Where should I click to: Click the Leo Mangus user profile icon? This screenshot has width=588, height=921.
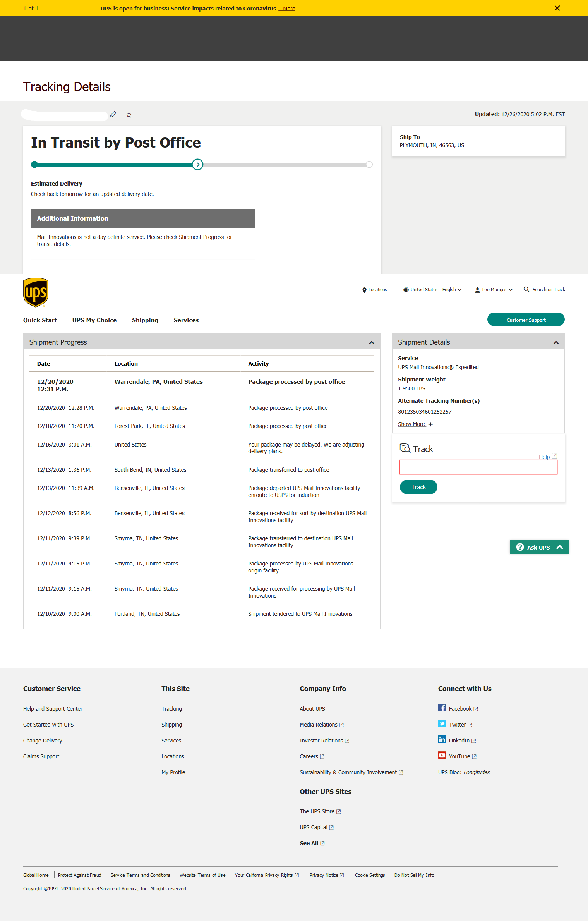point(477,290)
